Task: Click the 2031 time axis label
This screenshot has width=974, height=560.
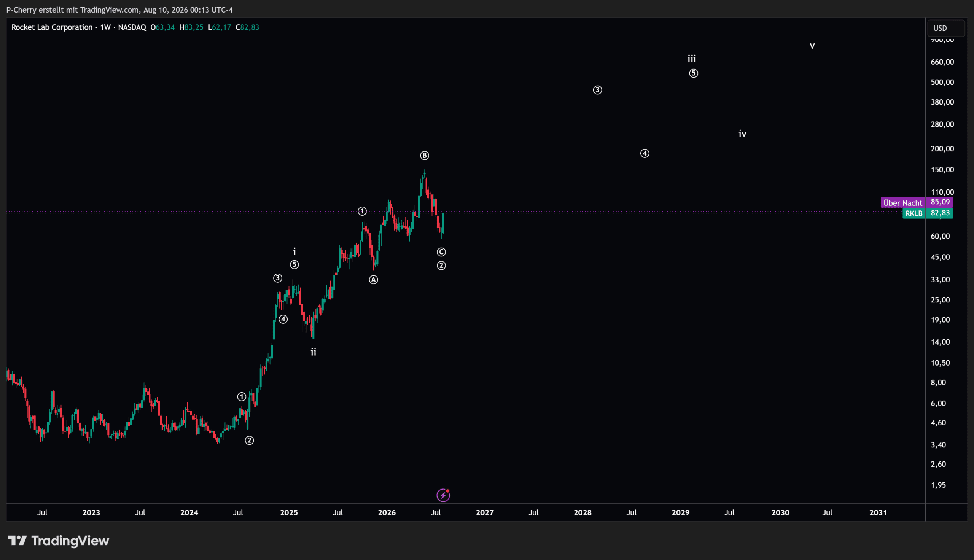Action: [878, 512]
